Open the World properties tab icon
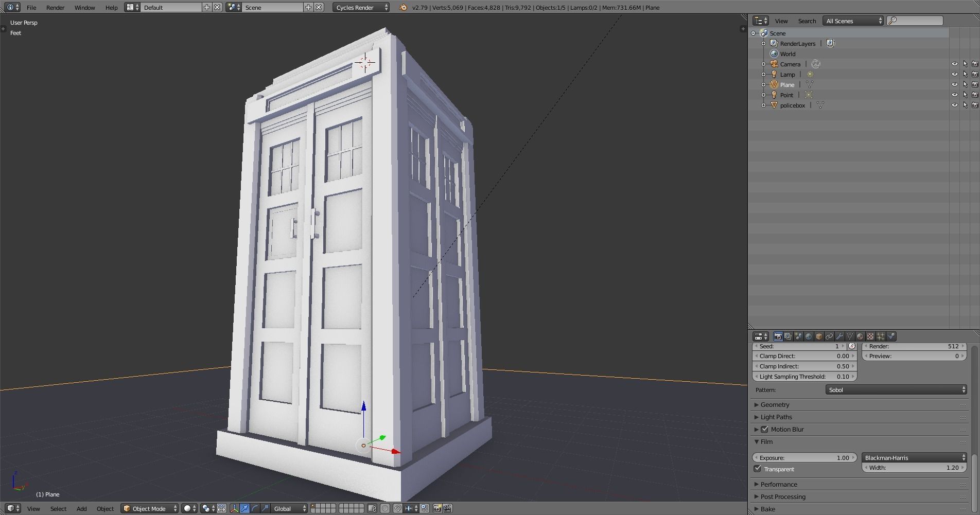 click(809, 336)
